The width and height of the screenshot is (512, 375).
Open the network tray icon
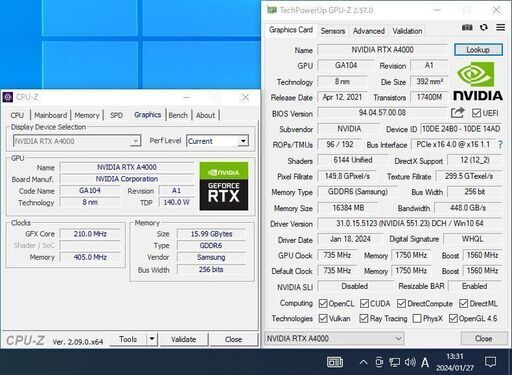point(395,362)
